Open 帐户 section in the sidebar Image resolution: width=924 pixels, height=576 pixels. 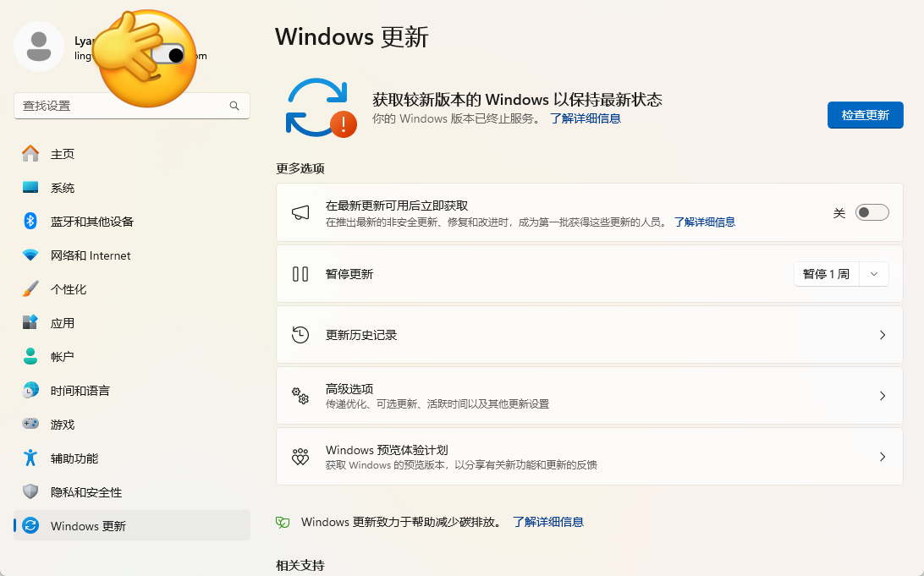63,357
